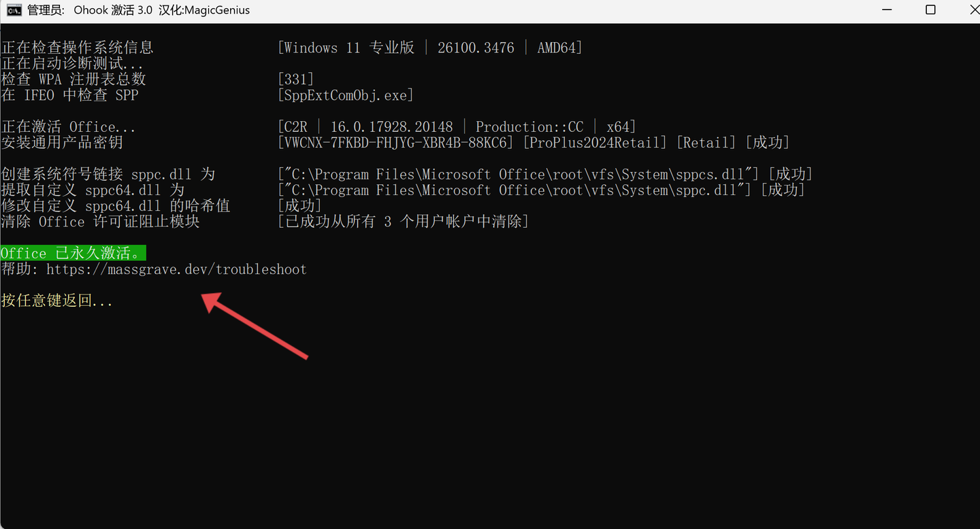The height and width of the screenshot is (529, 980).
Task: Click the product key VWCNX-7FKBD-FHJYG-XBR4B-88KC6
Action: point(396,143)
